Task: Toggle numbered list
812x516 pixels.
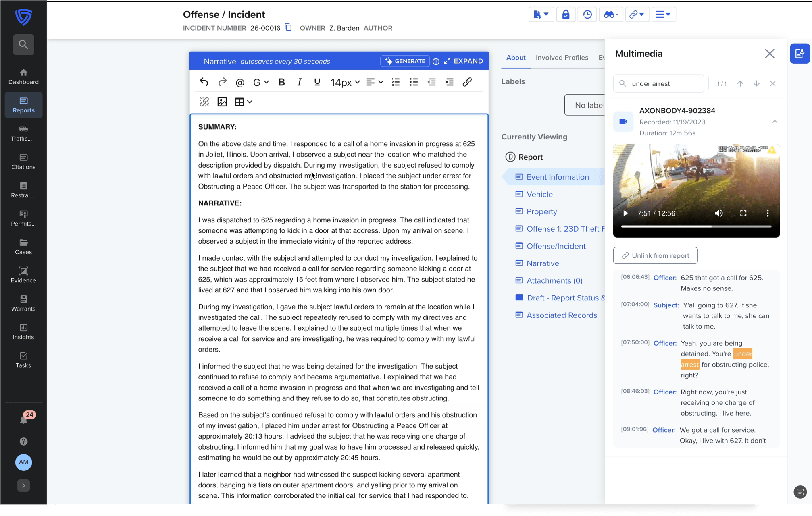Action: click(396, 82)
